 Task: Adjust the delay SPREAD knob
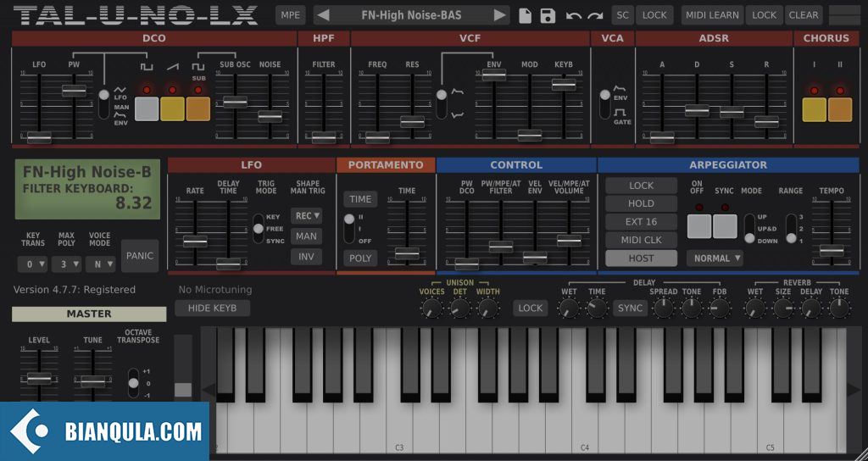pos(663,308)
